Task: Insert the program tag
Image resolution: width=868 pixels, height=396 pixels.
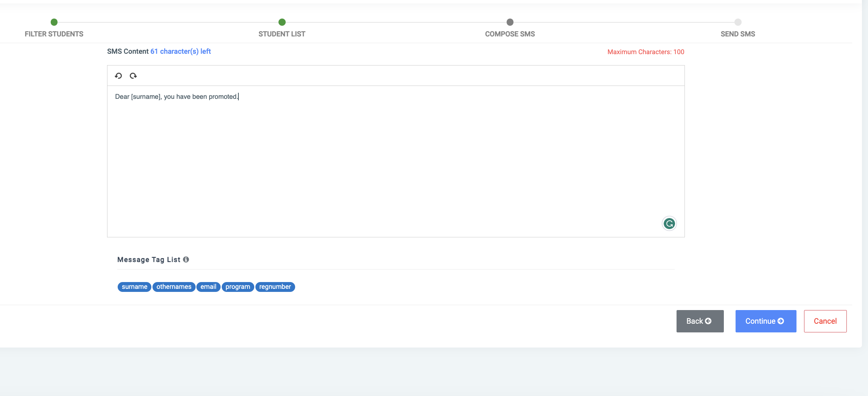Action: 238,287
